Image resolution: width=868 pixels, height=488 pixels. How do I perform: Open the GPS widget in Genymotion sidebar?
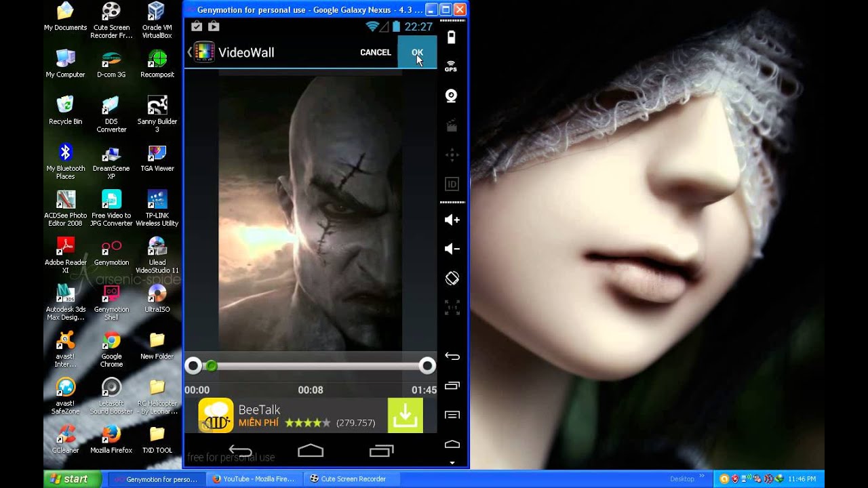pos(451,66)
